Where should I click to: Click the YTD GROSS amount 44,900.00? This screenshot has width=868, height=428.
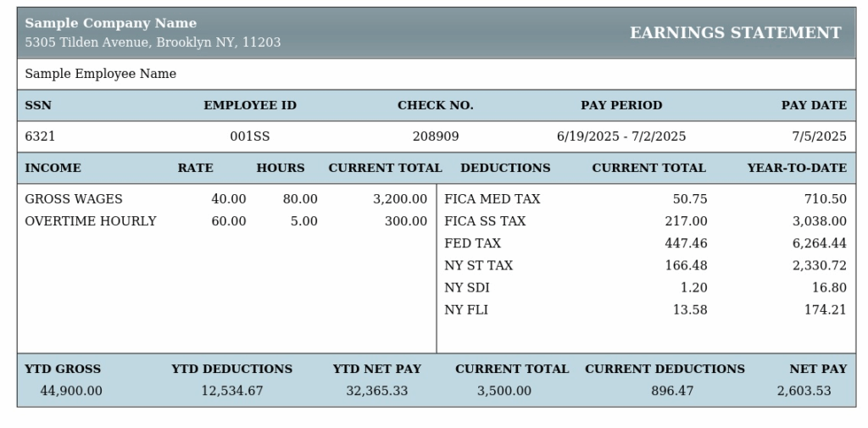point(71,392)
